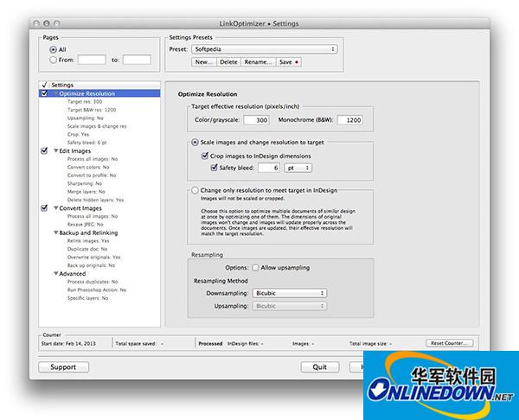Click the Delete preset button
The width and height of the screenshot is (519, 420).
coord(228,62)
